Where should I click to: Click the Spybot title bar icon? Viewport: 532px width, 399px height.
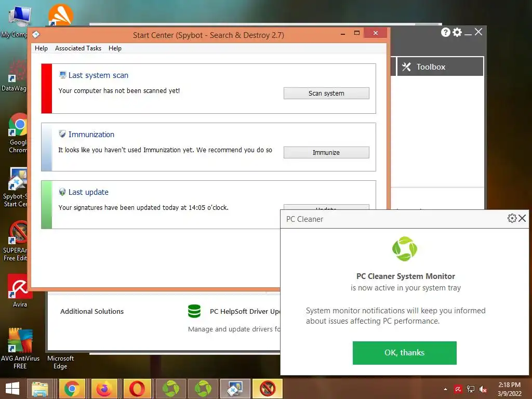click(36, 34)
